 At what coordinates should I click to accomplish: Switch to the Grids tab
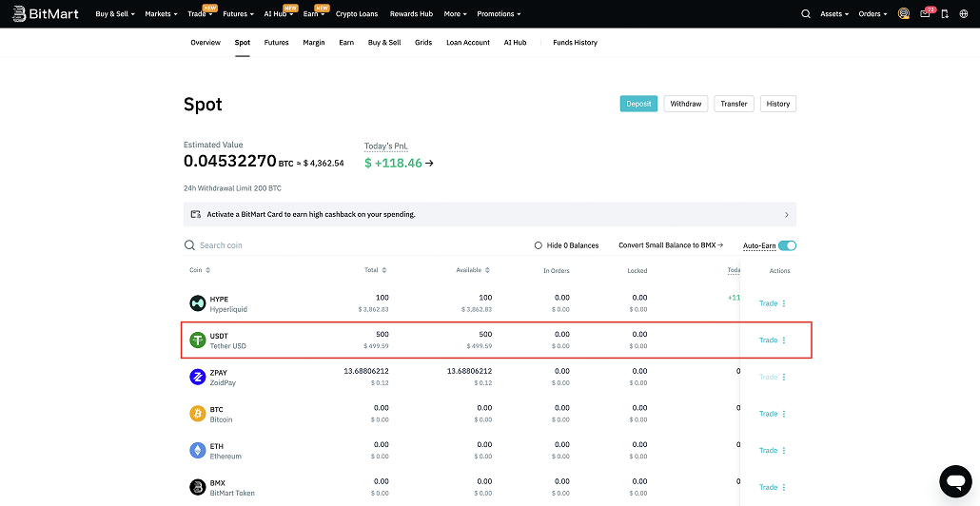click(423, 43)
